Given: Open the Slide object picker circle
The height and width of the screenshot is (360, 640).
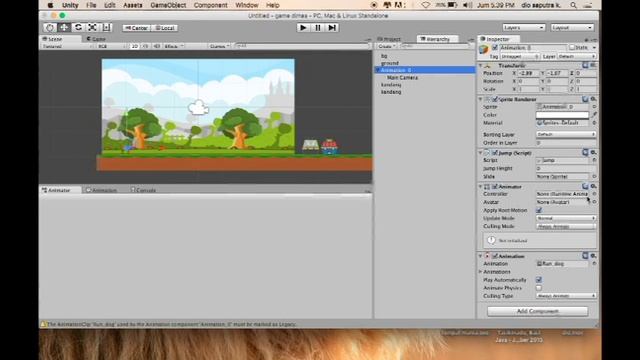Looking at the screenshot, I should (x=594, y=176).
